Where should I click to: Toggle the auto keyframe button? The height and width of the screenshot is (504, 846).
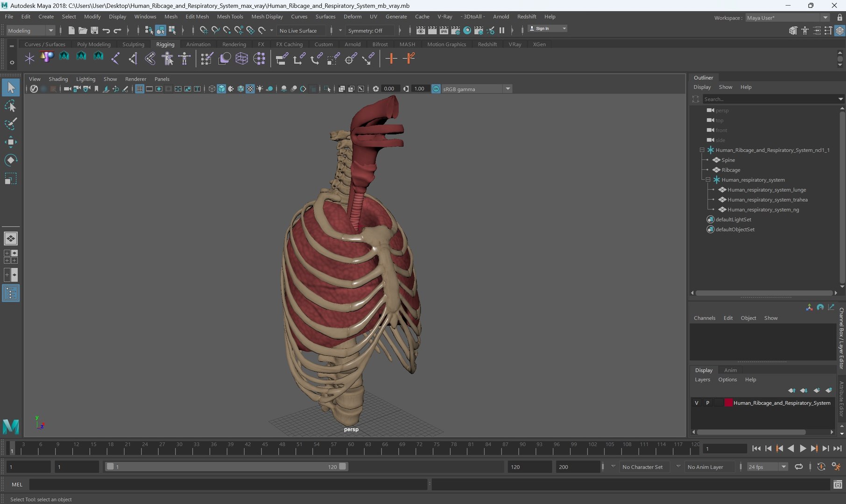[821, 467]
